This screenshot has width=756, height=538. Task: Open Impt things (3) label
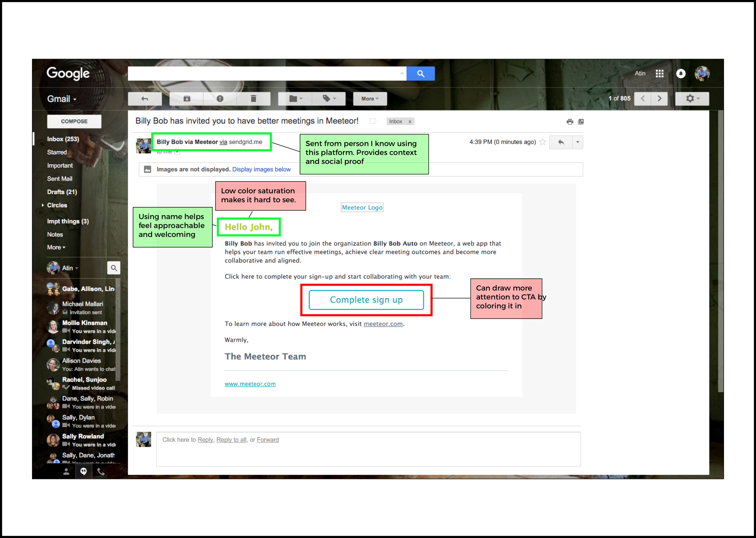68,221
